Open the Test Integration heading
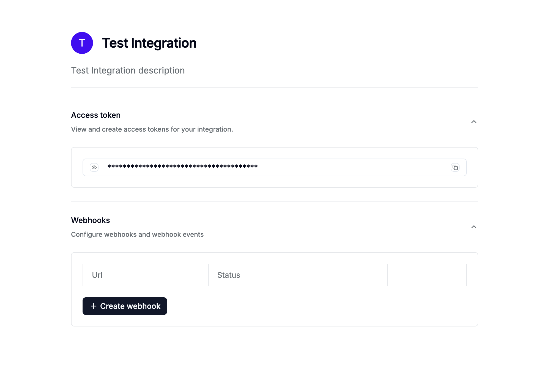Viewport: 557px width, 392px height. click(149, 43)
